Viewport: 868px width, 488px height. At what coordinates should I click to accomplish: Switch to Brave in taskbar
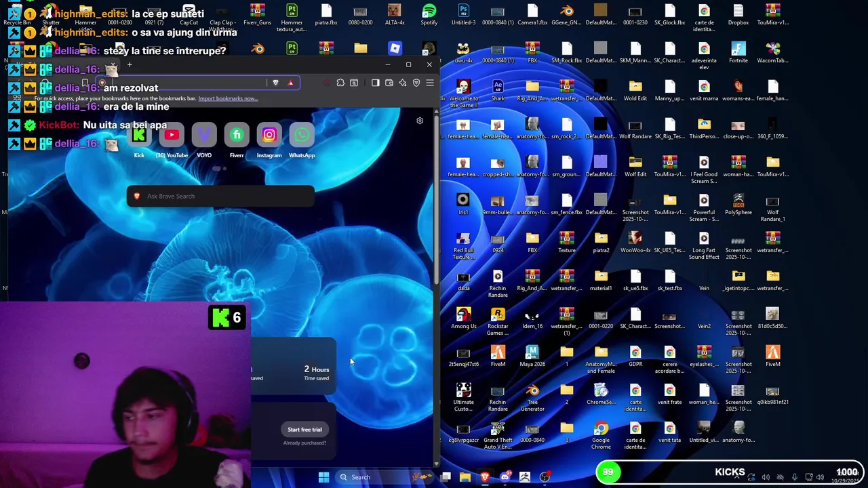tap(485, 477)
